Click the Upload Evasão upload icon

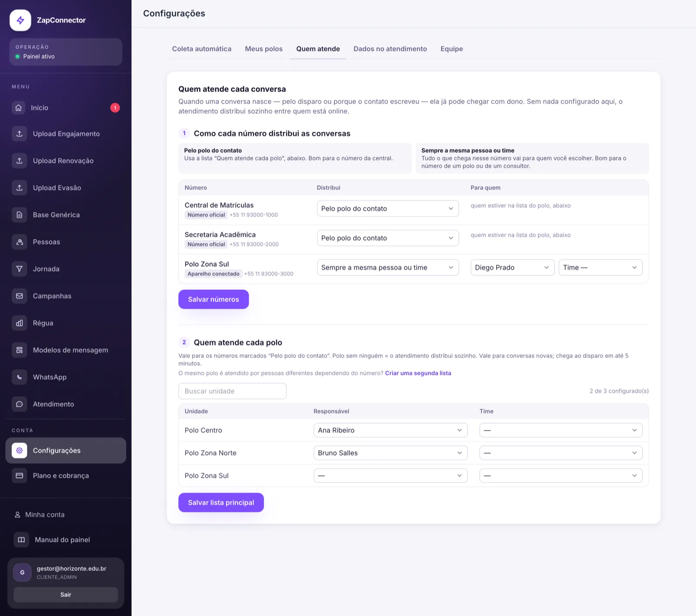point(20,188)
